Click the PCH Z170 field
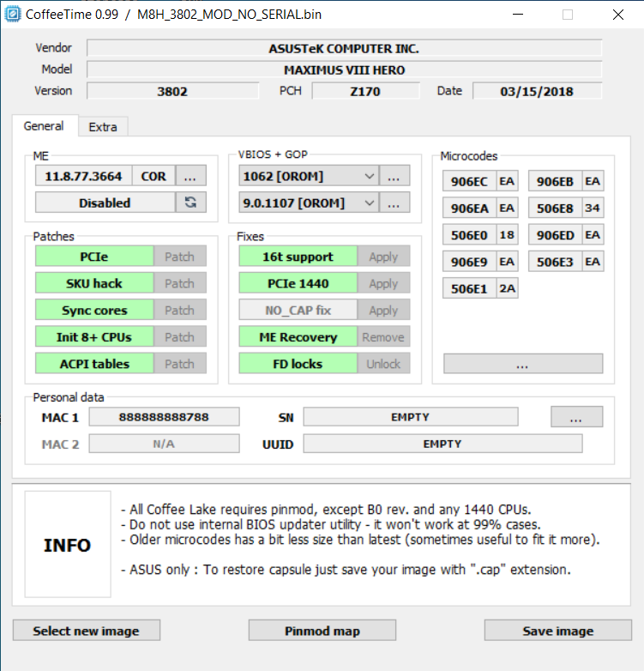 [x=365, y=91]
